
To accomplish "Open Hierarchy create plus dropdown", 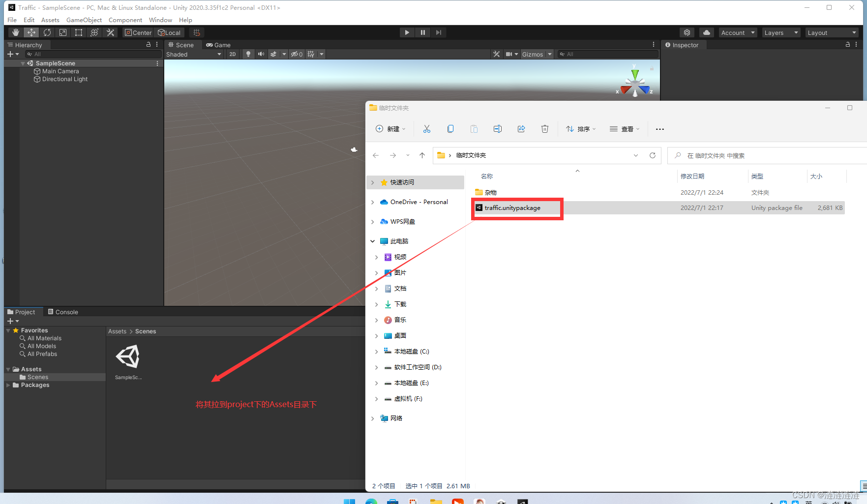I will (13, 54).
